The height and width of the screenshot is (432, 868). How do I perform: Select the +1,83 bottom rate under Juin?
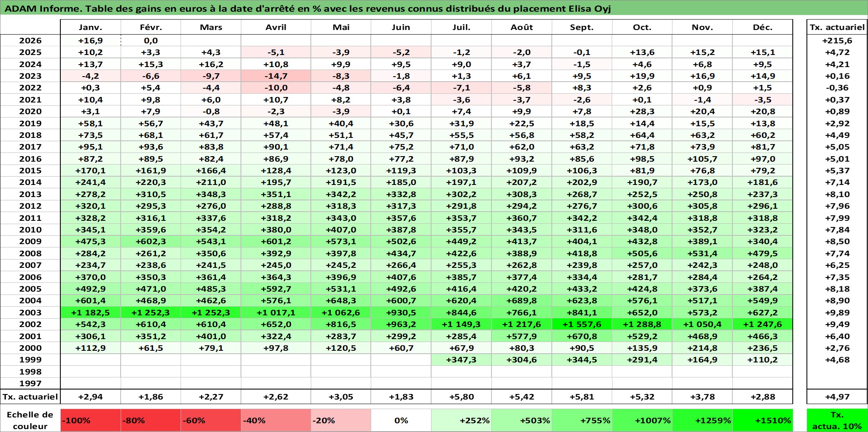click(x=401, y=397)
